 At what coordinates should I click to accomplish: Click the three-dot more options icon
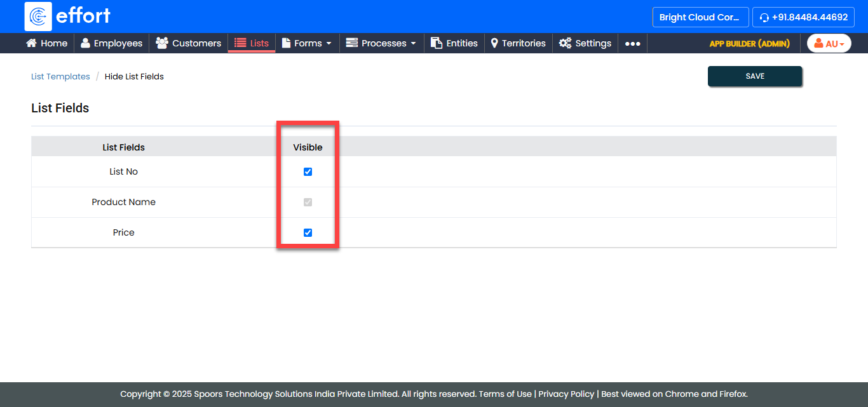(632, 44)
